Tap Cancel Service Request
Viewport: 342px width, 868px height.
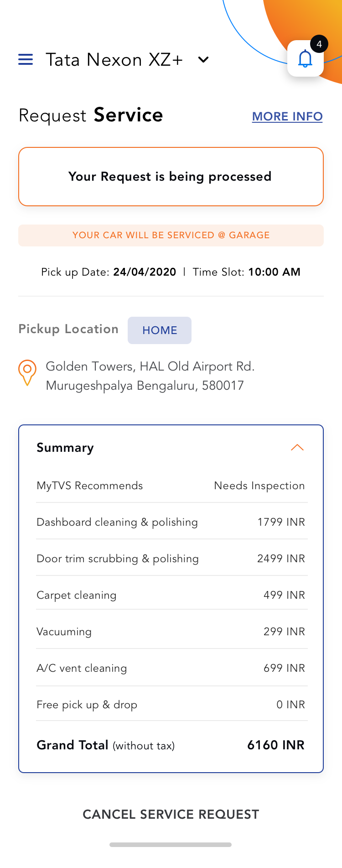point(171,814)
